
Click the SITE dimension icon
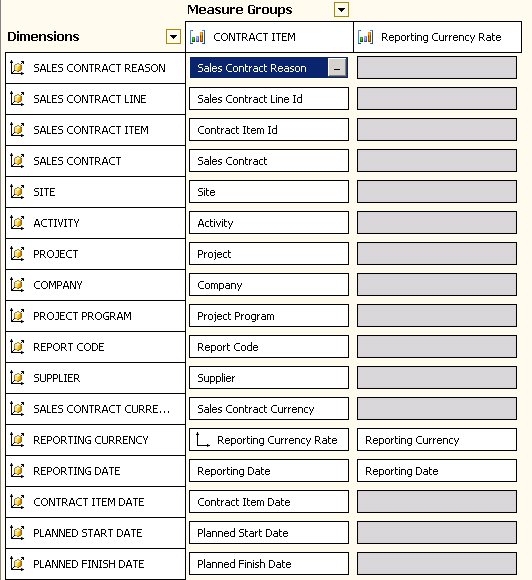pyautogui.click(x=17, y=192)
